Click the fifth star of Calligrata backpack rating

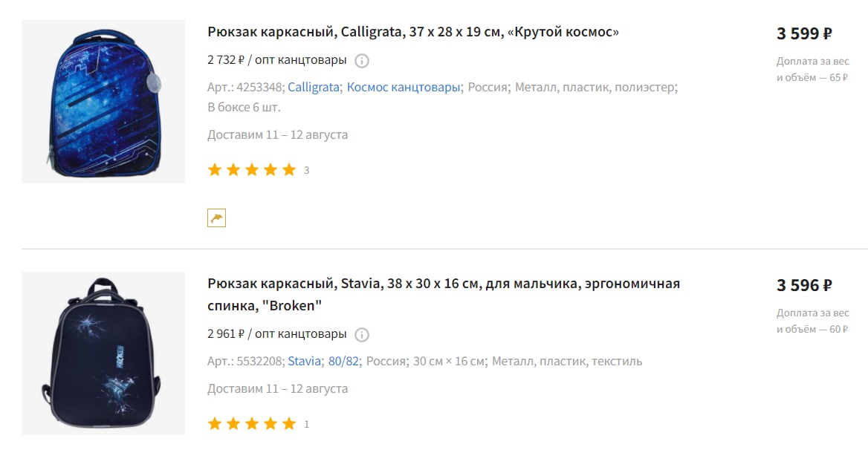pyautogui.click(x=289, y=170)
